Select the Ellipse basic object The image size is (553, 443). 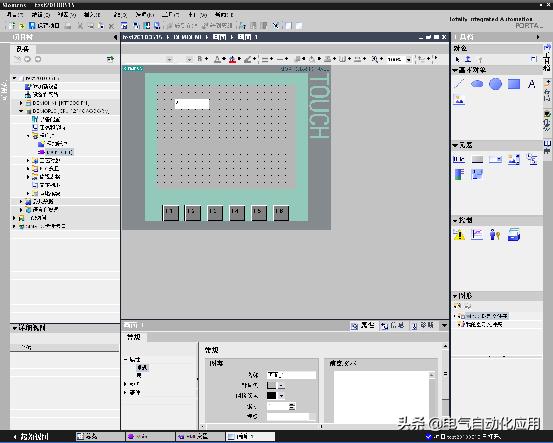coord(477,84)
